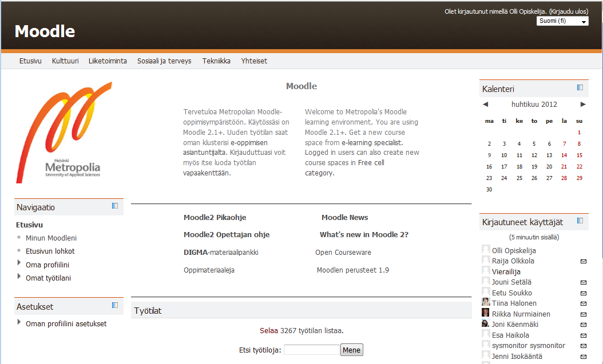Open Raija Olkkola's user name link
The width and height of the screenshot is (603, 364).
click(513, 261)
